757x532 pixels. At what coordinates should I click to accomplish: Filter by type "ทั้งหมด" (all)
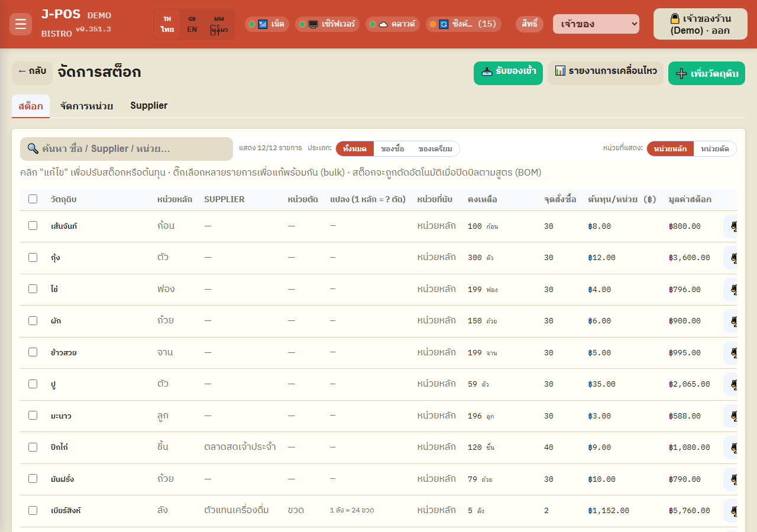tap(355, 149)
